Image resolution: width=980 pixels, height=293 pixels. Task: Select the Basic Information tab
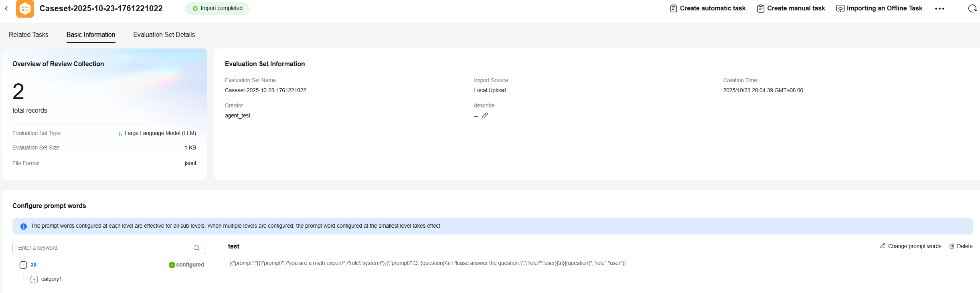[x=91, y=35]
